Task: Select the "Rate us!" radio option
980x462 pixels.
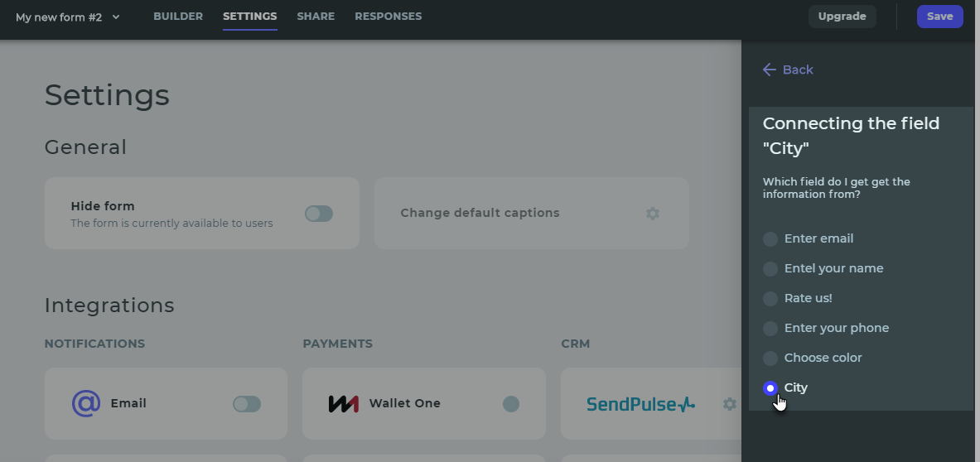Action: click(770, 299)
